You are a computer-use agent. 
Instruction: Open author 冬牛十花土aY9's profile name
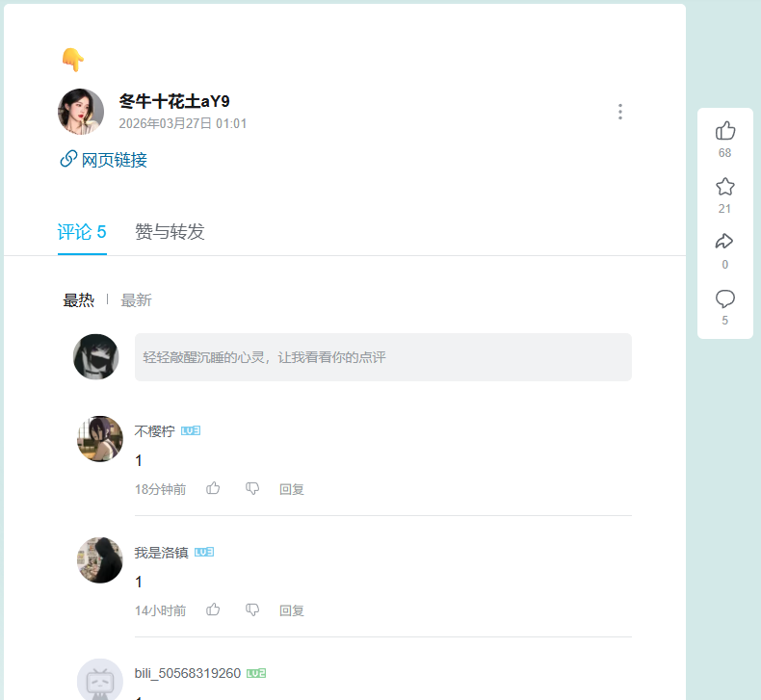pos(174,101)
